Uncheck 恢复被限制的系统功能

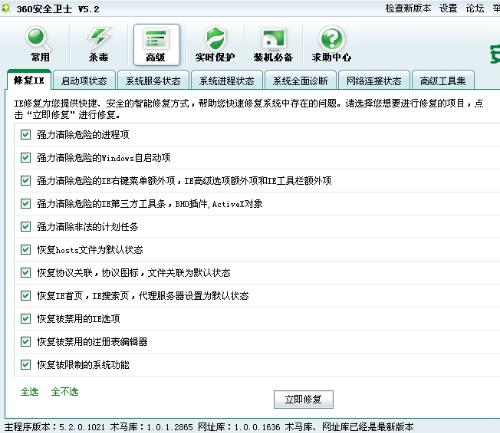(26, 364)
